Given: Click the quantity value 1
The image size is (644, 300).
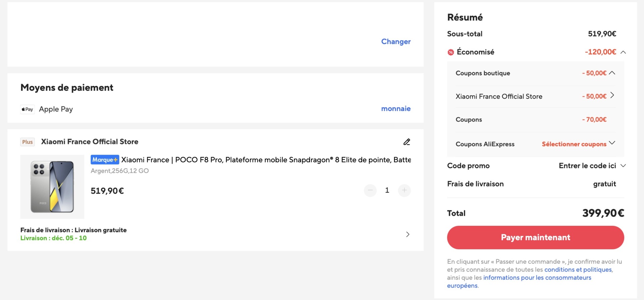Looking at the screenshot, I should [x=387, y=190].
